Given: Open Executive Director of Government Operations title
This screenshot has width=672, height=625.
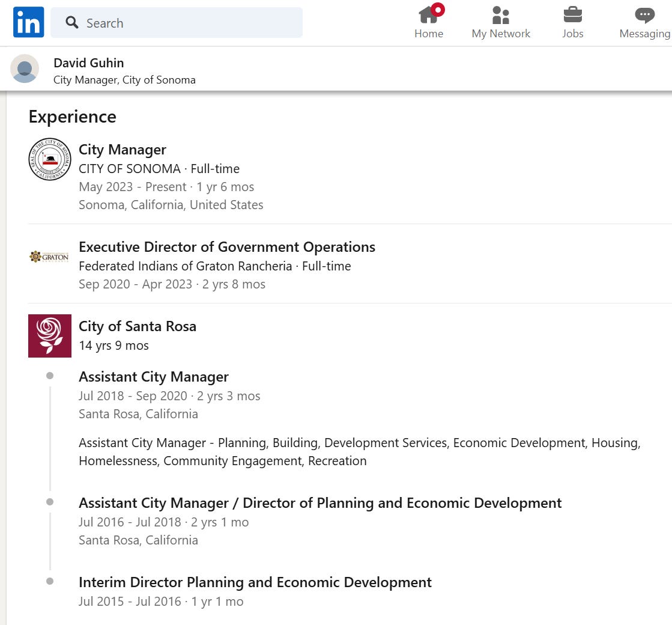Looking at the screenshot, I should pyautogui.click(x=227, y=247).
